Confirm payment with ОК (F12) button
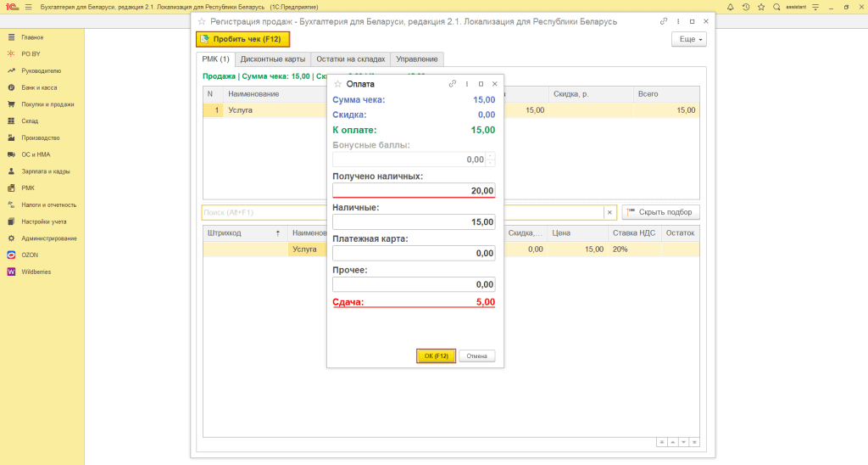This screenshot has height=465, width=868. pos(437,356)
